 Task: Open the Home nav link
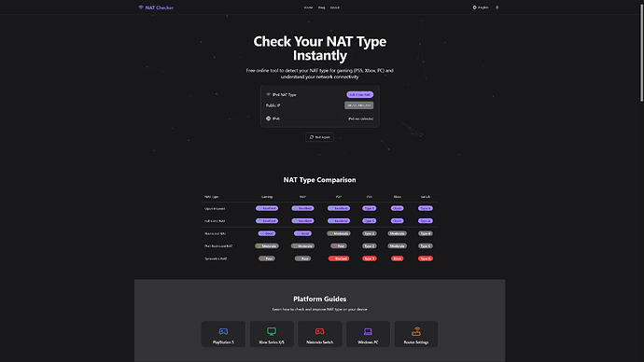click(308, 7)
